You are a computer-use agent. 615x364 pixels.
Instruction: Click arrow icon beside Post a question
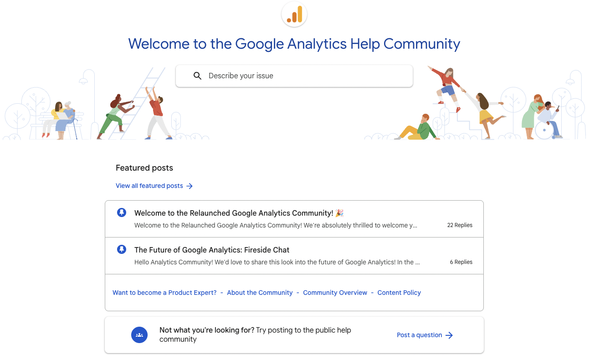point(449,335)
